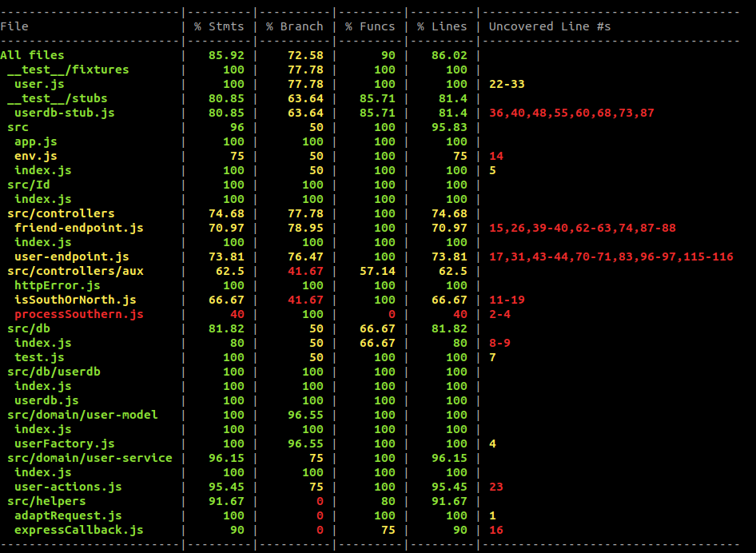
Task: Click the "userdb-stub.js" file name
Action: (65, 113)
